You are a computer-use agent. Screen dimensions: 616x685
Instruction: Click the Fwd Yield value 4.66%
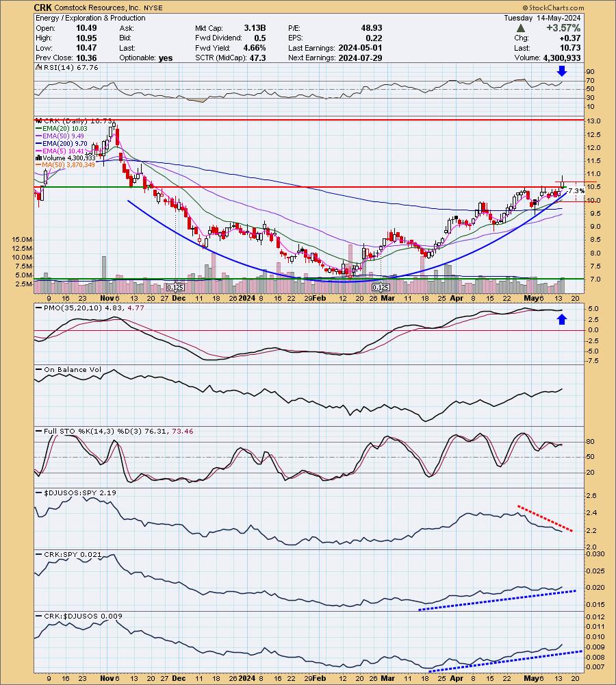pos(254,48)
